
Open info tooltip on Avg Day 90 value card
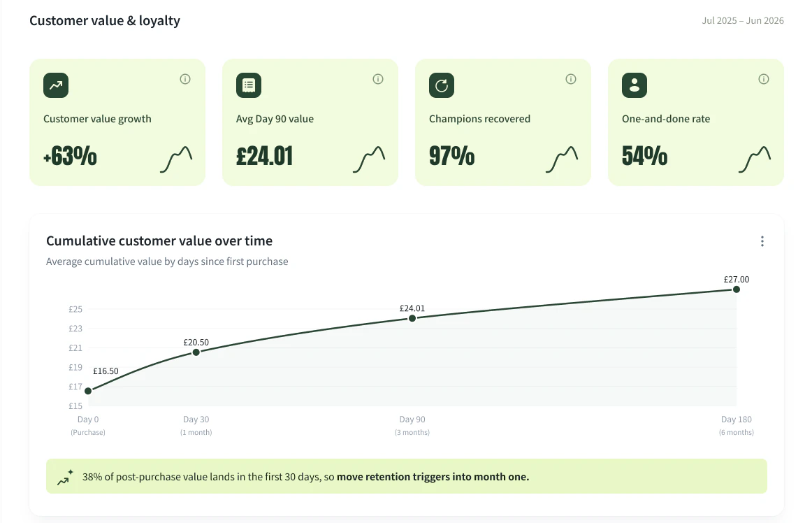tap(378, 79)
